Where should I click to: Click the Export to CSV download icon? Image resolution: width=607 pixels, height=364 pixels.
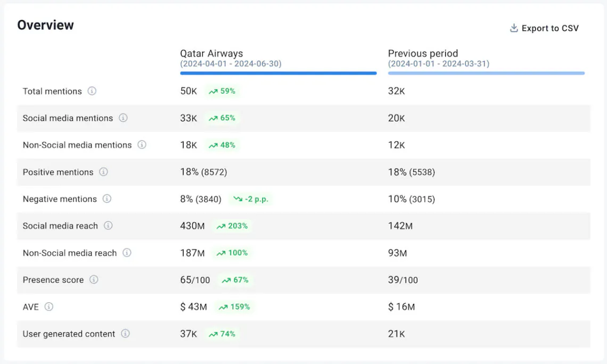[x=514, y=28]
